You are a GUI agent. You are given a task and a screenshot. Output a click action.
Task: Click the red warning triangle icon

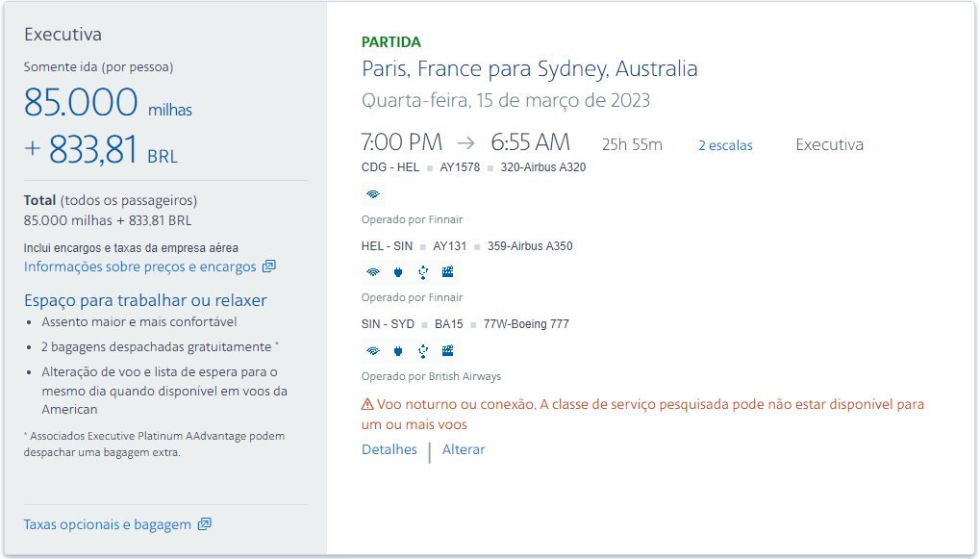(368, 405)
